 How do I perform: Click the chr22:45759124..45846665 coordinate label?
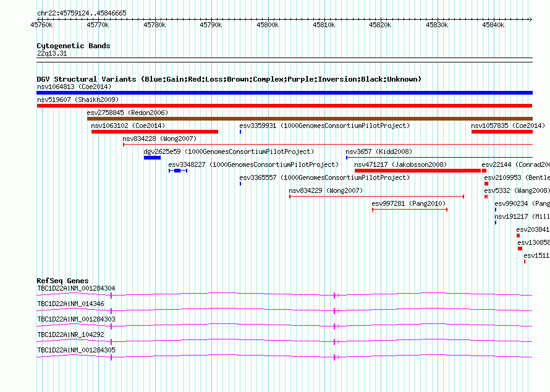[x=82, y=14]
